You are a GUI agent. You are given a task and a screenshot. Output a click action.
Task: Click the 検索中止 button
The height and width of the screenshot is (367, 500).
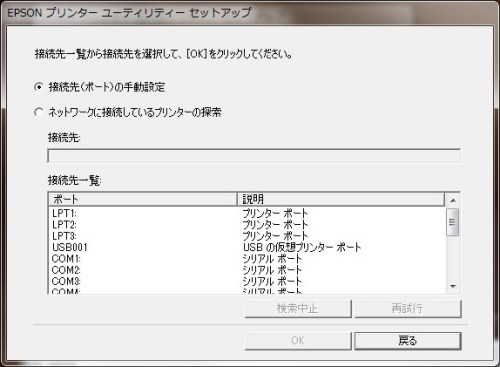(x=298, y=308)
